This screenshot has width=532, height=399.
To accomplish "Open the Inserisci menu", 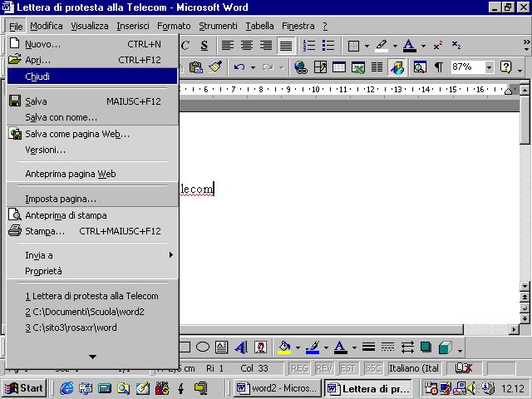I will click(x=133, y=26).
